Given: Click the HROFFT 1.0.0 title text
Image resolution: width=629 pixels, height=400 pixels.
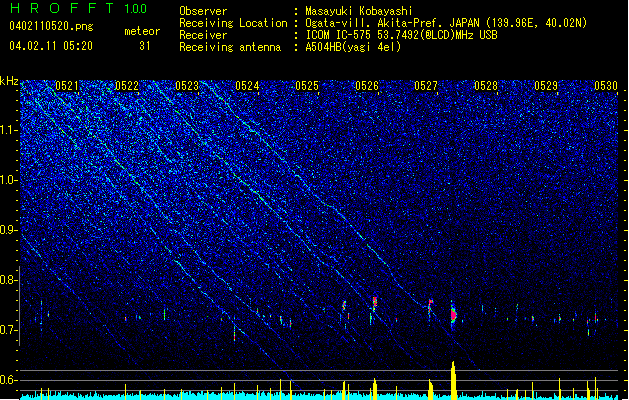Looking at the screenshot, I should [x=78, y=8].
